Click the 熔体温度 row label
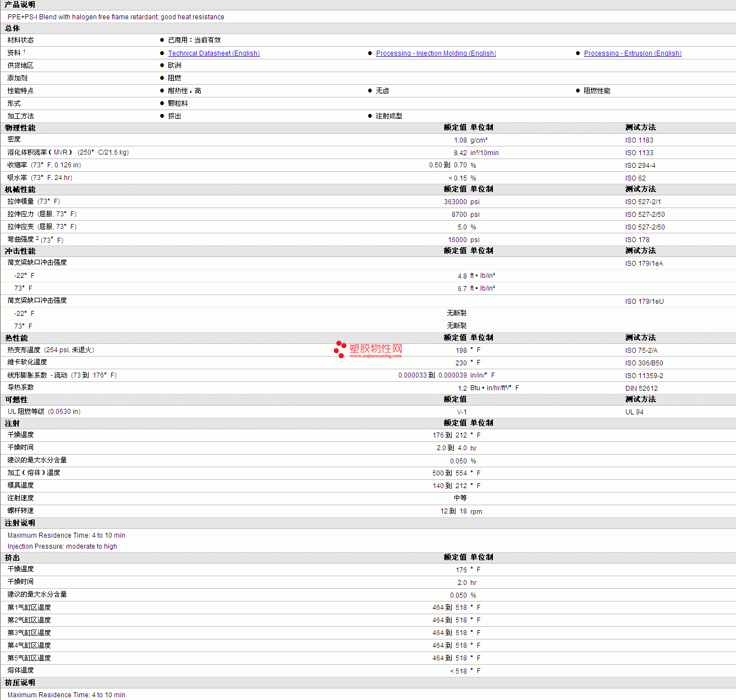Image resolution: width=736 pixels, height=700 pixels. point(20,670)
